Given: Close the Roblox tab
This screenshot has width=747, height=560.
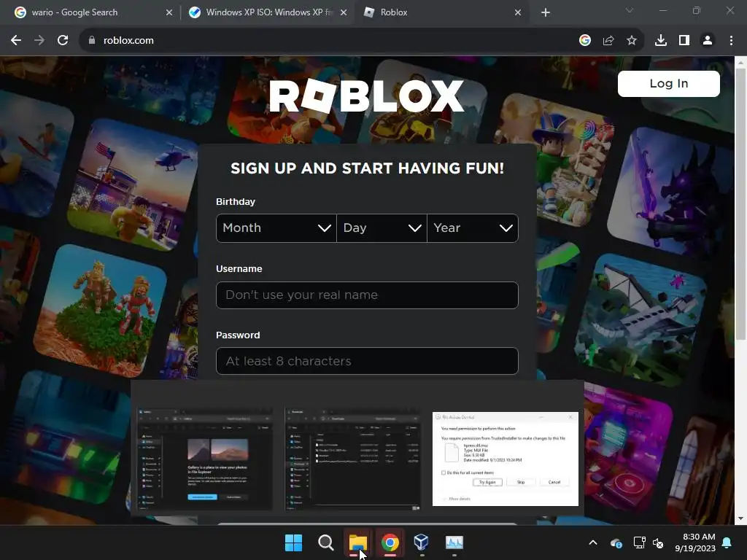Looking at the screenshot, I should click(x=518, y=13).
